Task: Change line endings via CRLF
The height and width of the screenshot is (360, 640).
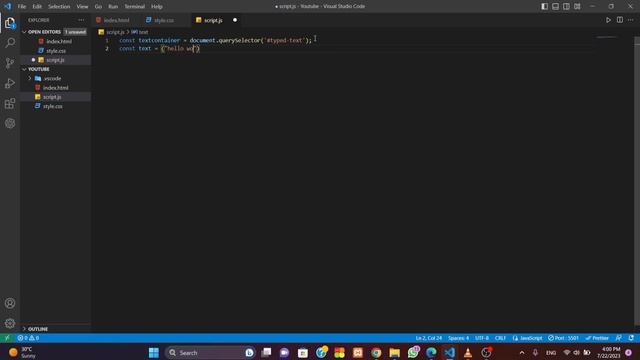Action: 500,338
